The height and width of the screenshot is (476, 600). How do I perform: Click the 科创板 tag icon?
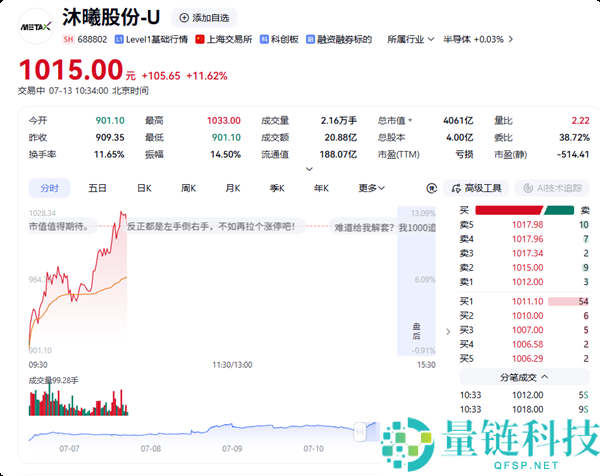(264, 39)
